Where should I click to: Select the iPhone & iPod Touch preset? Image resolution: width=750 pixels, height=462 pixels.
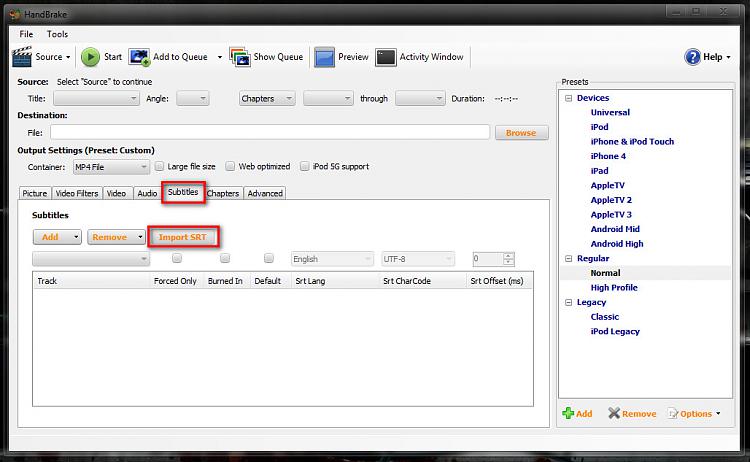click(x=632, y=142)
